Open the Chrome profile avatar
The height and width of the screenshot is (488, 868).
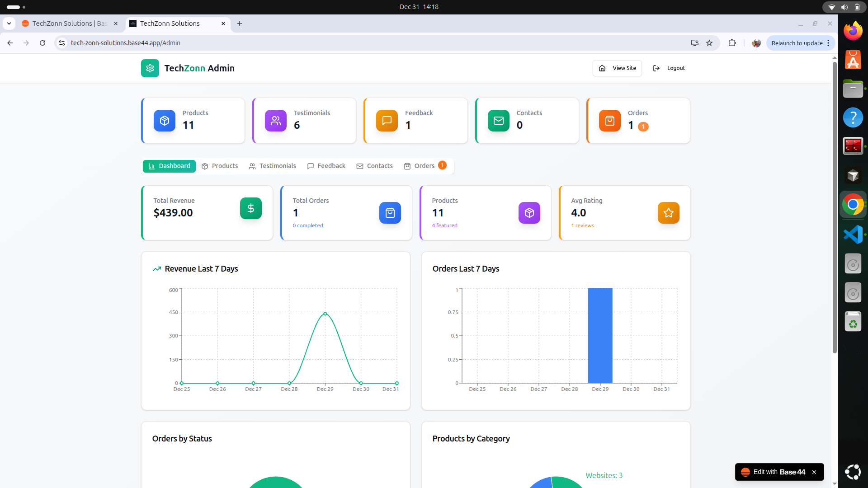[x=756, y=43]
